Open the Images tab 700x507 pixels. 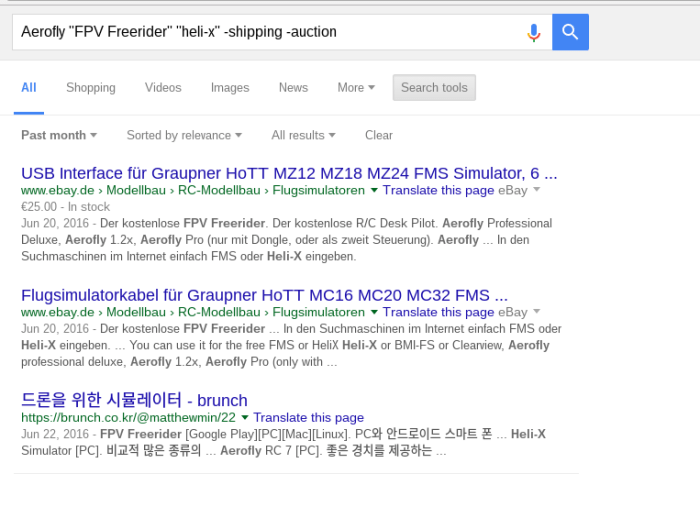pyautogui.click(x=230, y=87)
